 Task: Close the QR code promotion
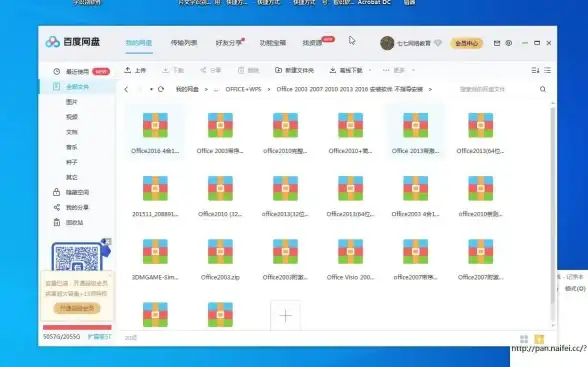point(108,241)
